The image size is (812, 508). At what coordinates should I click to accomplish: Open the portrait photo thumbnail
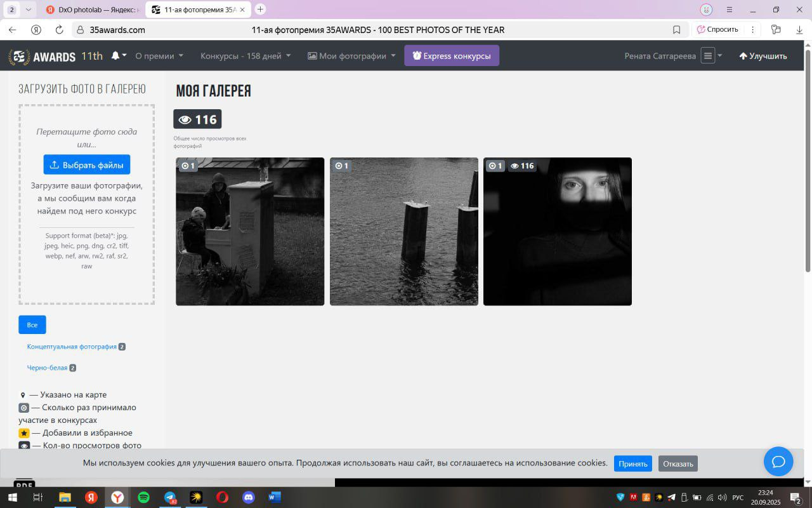click(557, 232)
